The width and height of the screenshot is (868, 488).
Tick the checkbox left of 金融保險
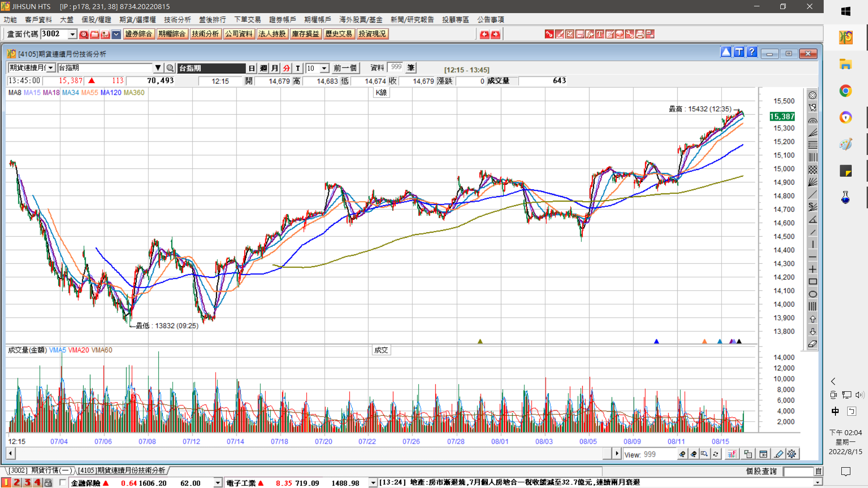(63, 483)
